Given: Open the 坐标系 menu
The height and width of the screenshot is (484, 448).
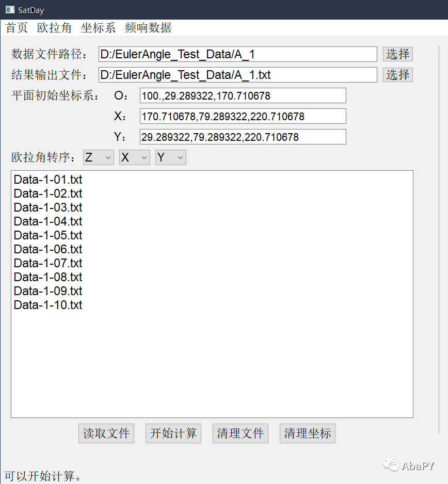Looking at the screenshot, I should tap(98, 28).
